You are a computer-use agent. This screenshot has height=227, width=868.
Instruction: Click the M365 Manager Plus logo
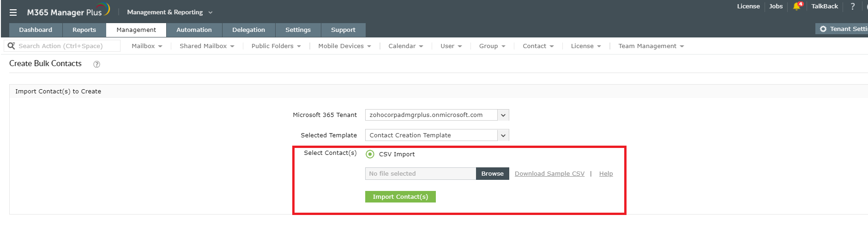click(68, 11)
